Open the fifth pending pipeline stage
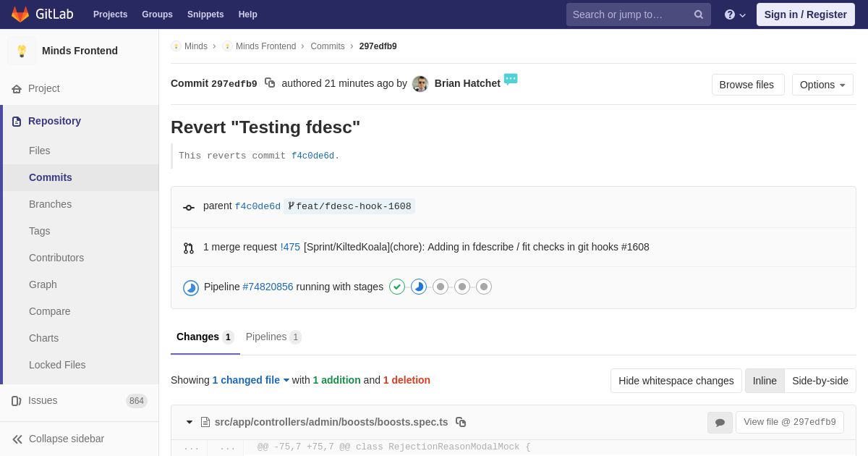This screenshot has height=456, width=868. pos(484,287)
